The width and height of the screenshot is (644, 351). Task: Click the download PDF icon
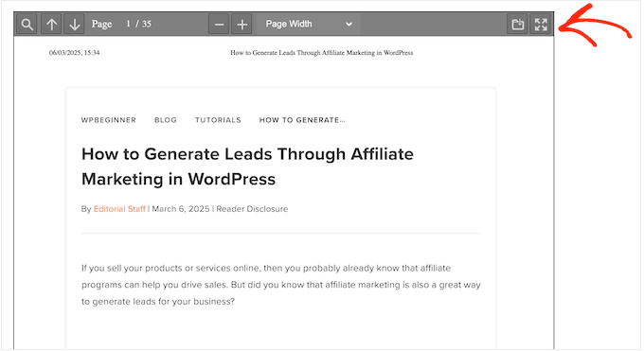[517, 25]
